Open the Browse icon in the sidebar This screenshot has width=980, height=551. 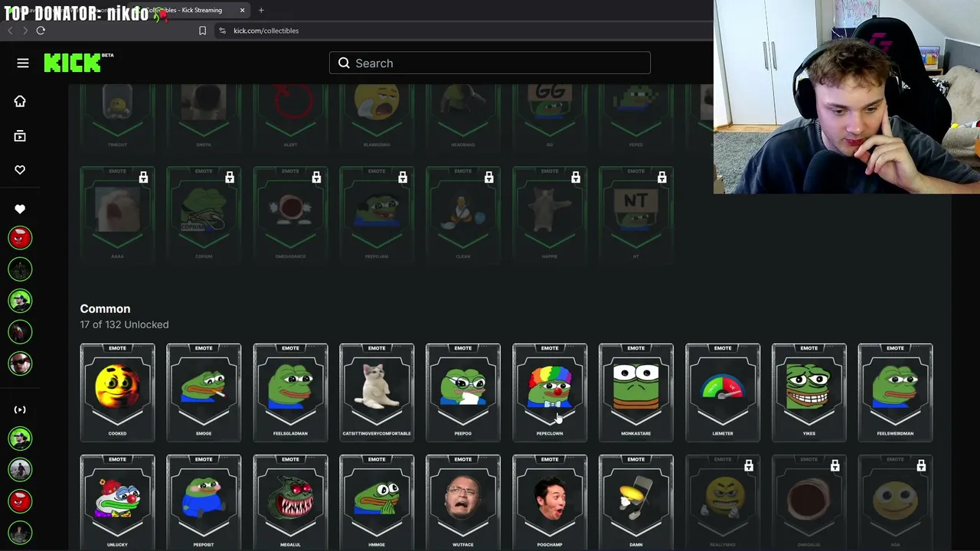pos(20,135)
